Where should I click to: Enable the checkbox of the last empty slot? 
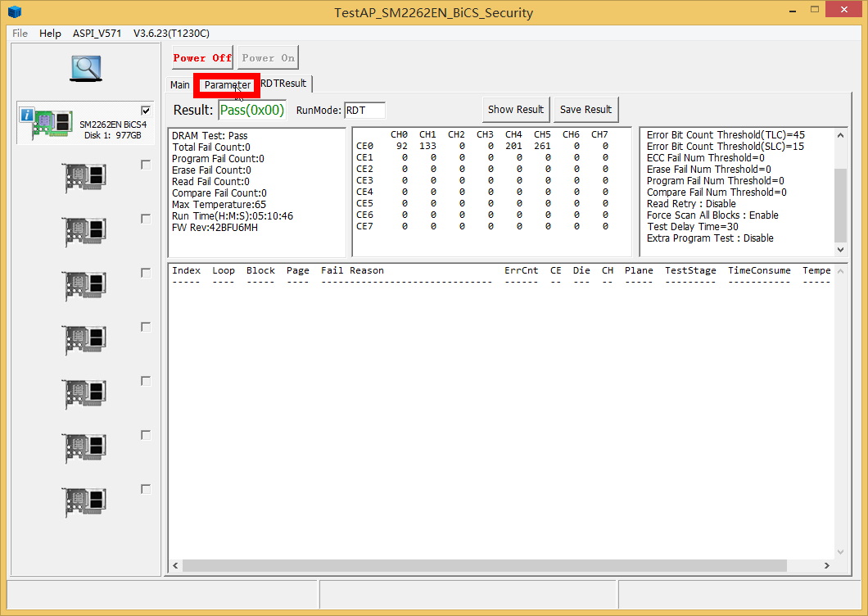pos(146,489)
